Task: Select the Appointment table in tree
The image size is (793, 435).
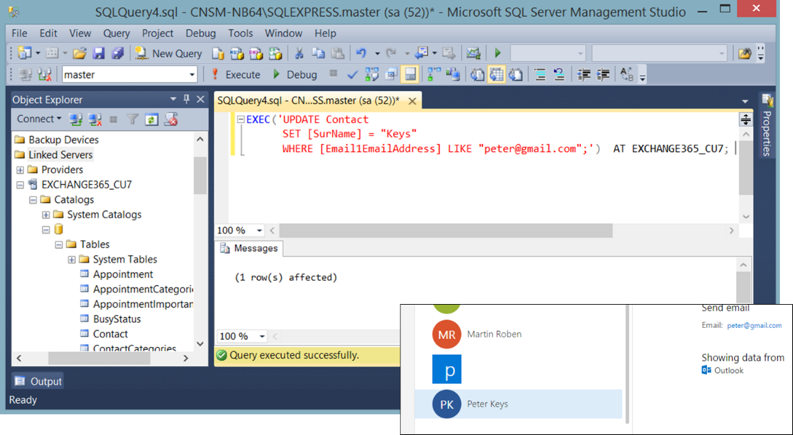Action: click(x=123, y=274)
